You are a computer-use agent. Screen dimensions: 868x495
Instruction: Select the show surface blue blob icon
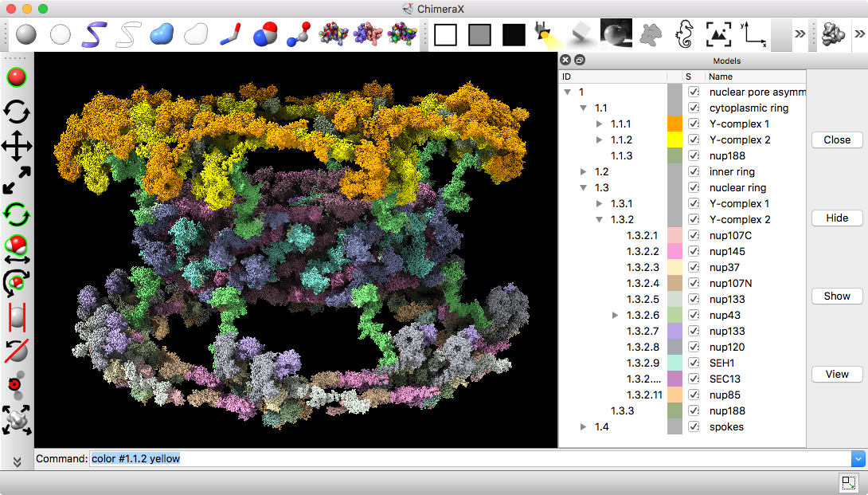coord(162,34)
